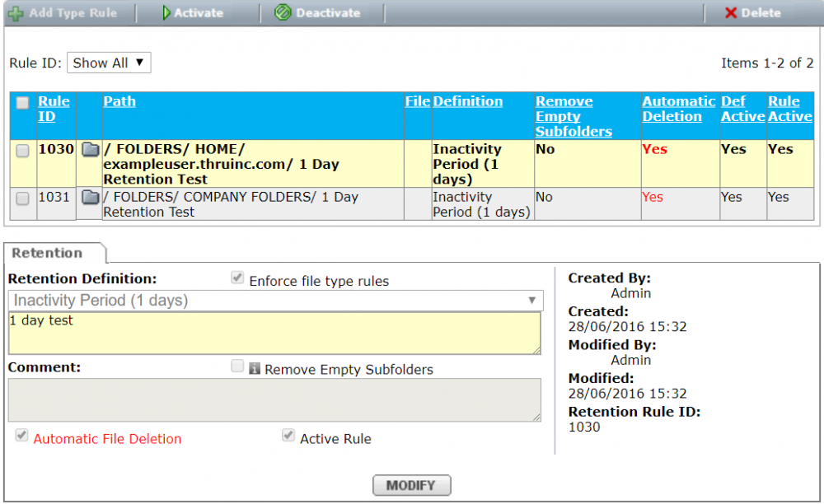Click the Deactivate circle icon
824x504 pixels.
pos(283,13)
